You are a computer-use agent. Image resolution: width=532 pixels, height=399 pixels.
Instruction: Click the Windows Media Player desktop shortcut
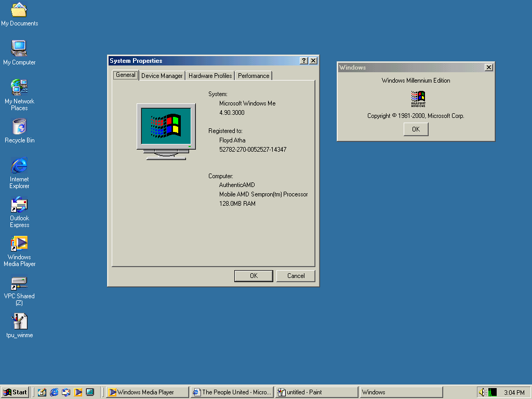(19, 244)
